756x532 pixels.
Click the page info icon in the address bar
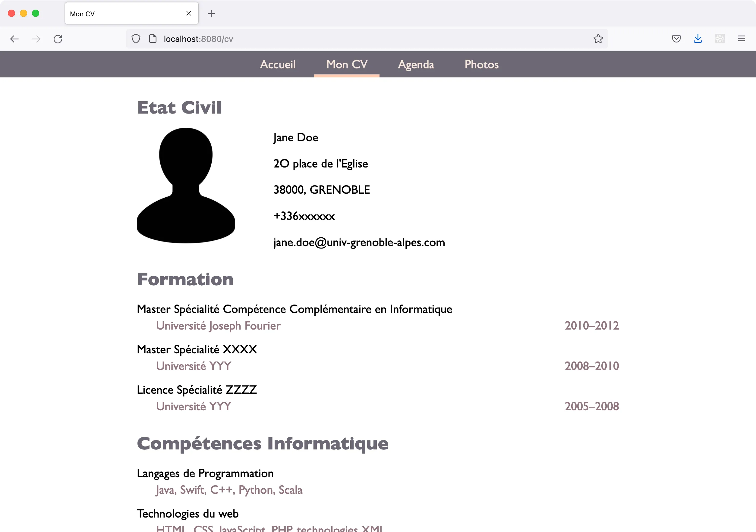153,39
